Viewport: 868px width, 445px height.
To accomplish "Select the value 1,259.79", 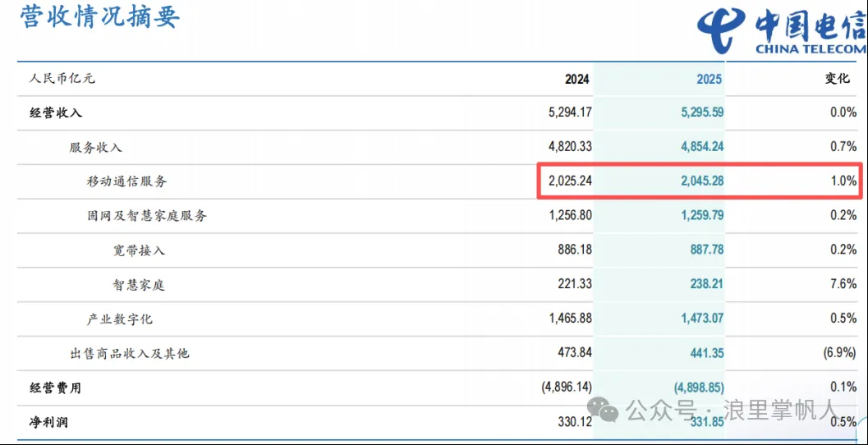I will [x=701, y=215].
